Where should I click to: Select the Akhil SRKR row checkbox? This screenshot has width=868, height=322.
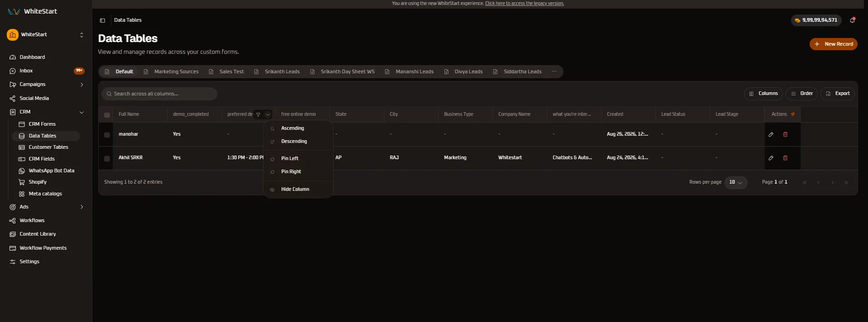pos(107,159)
